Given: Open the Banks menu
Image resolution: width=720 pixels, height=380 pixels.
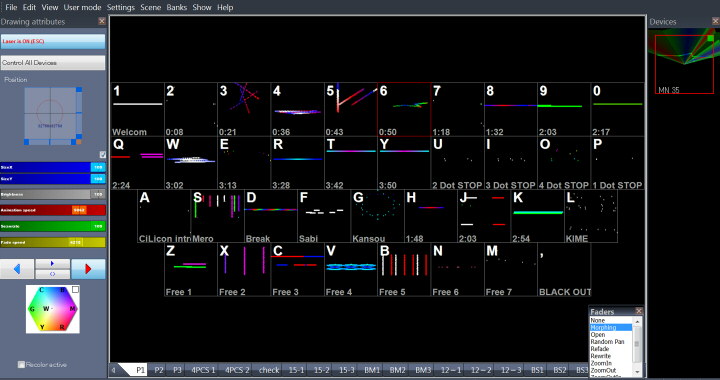Looking at the screenshot, I should pos(177,7).
